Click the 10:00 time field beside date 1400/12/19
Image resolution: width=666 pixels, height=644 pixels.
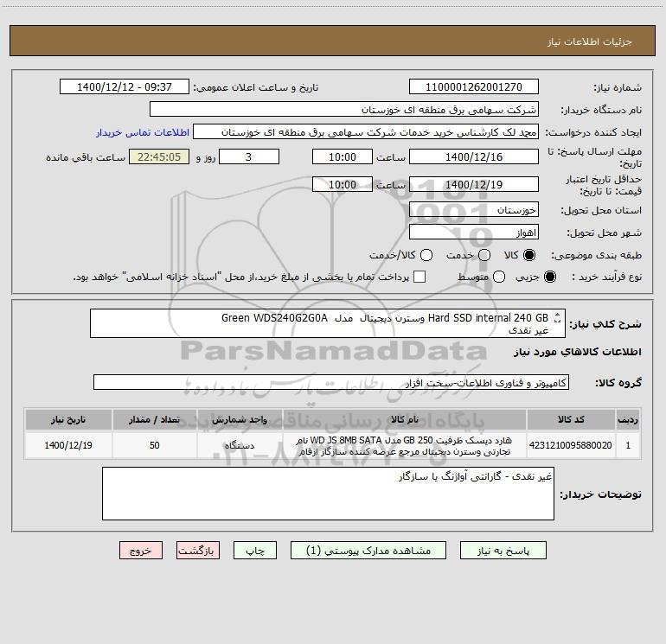[x=343, y=184]
